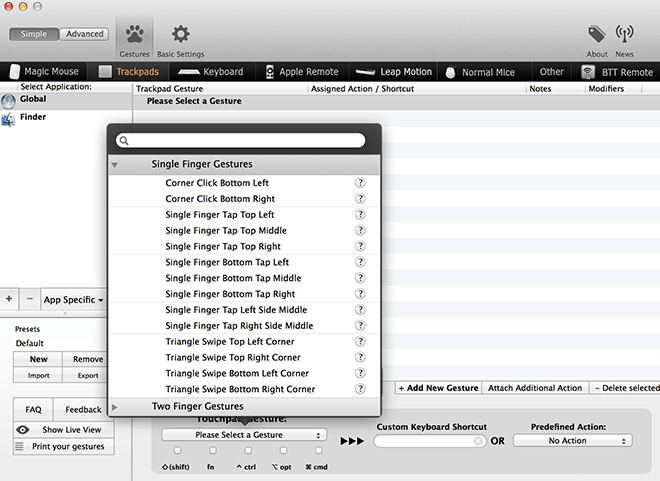Enable the ctrl modifier checkbox
Viewport: 660px width, 481px height.
(248, 451)
